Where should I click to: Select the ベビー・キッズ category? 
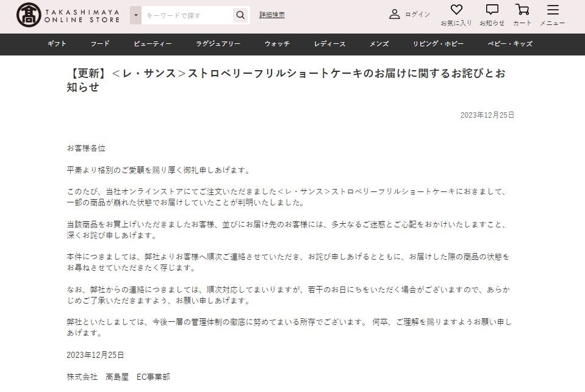[509, 44]
